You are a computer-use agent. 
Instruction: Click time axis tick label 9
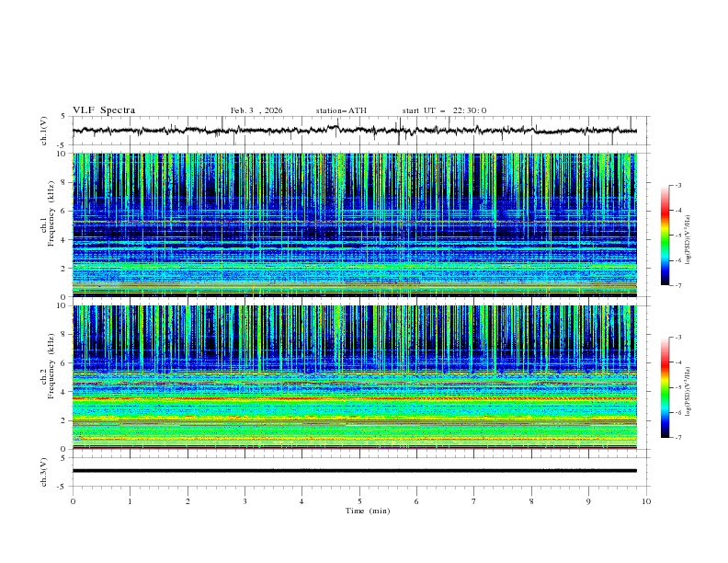pos(588,501)
